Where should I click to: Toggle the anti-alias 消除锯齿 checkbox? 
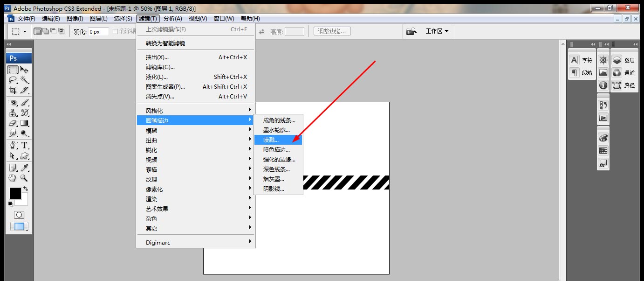point(116,31)
